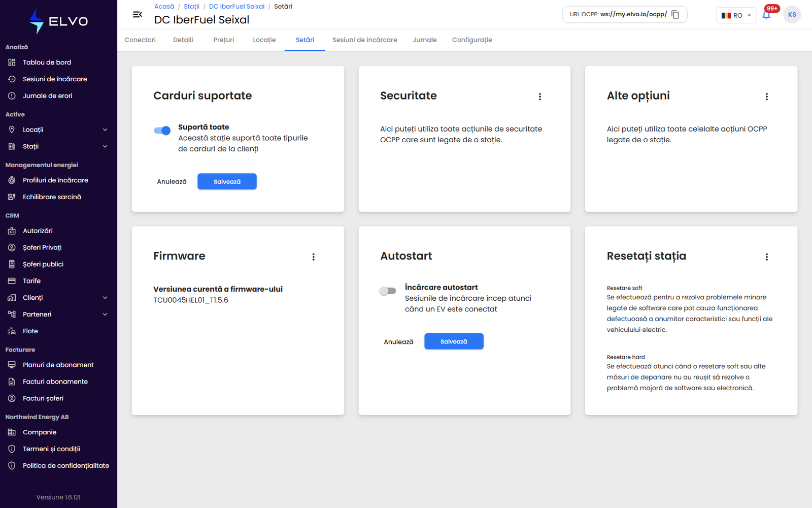Click the ELVO logo

pos(58,21)
